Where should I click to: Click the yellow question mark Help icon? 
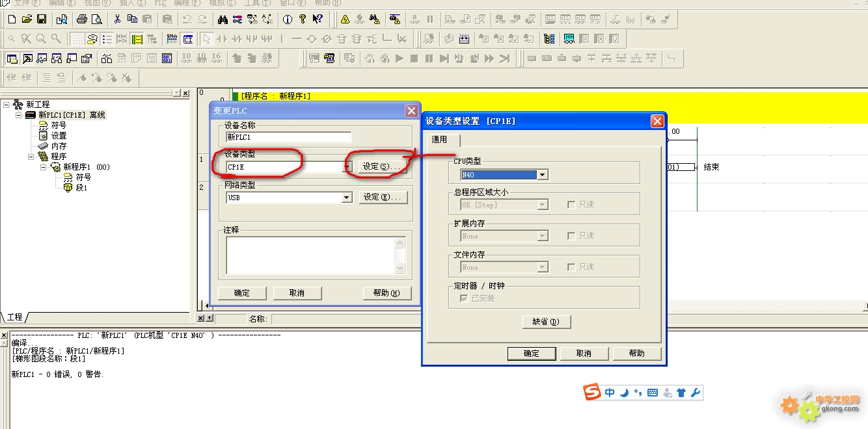[303, 19]
